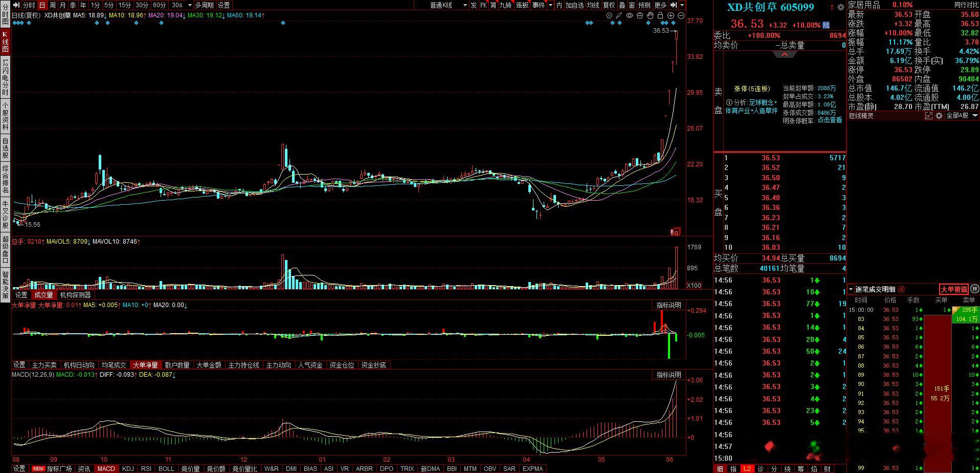980x473 pixels.
Task: Open the 点击查看 link
Action: tap(829, 120)
